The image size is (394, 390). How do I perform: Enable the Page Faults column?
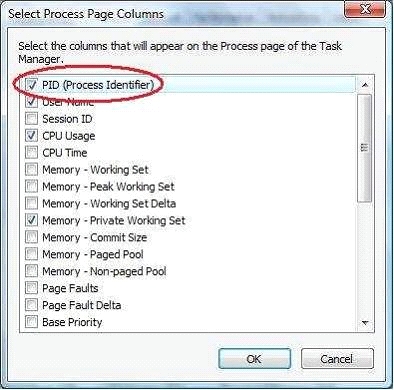pyautogui.click(x=32, y=288)
